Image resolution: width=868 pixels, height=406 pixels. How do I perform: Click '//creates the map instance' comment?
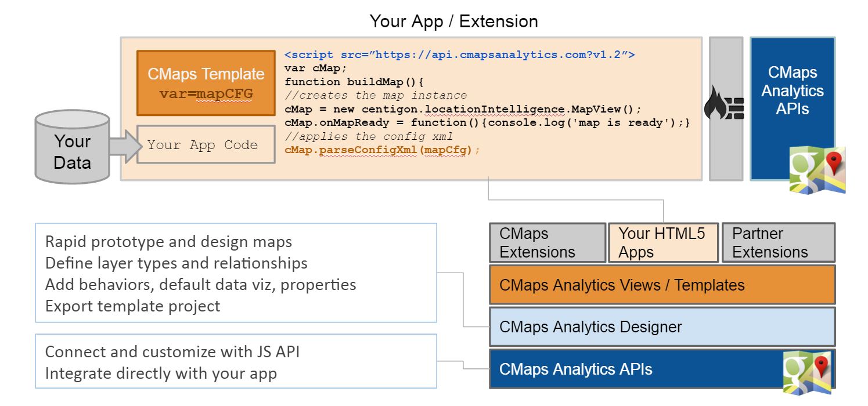[x=376, y=96]
